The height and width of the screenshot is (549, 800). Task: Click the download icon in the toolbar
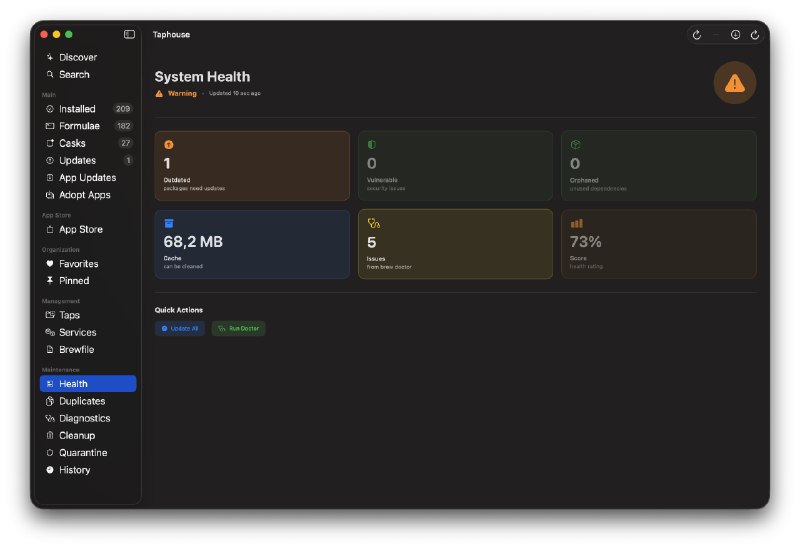coord(735,35)
